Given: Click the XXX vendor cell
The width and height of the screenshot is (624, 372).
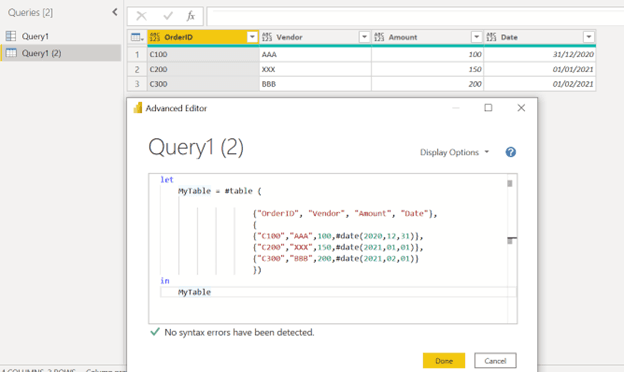Looking at the screenshot, I should 315,69.
